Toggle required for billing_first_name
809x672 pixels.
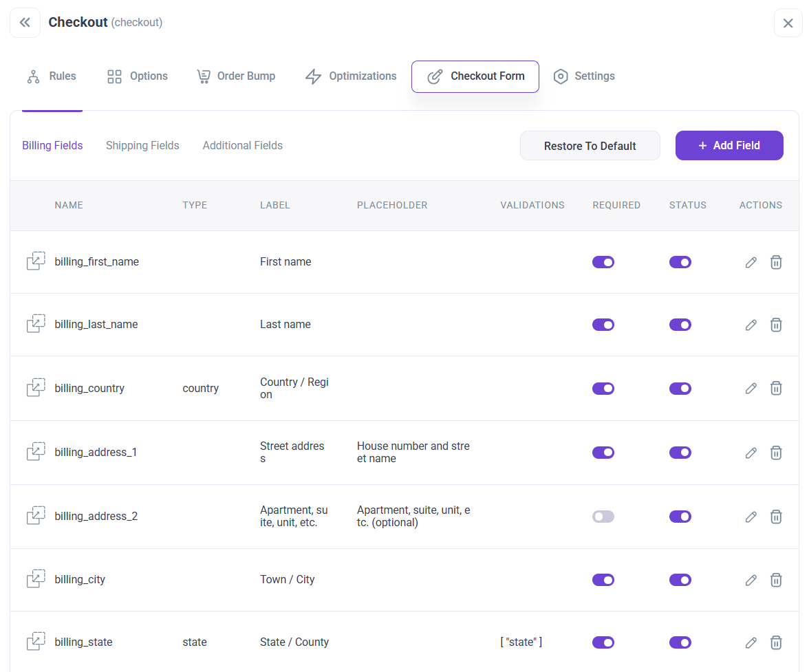[x=603, y=262]
